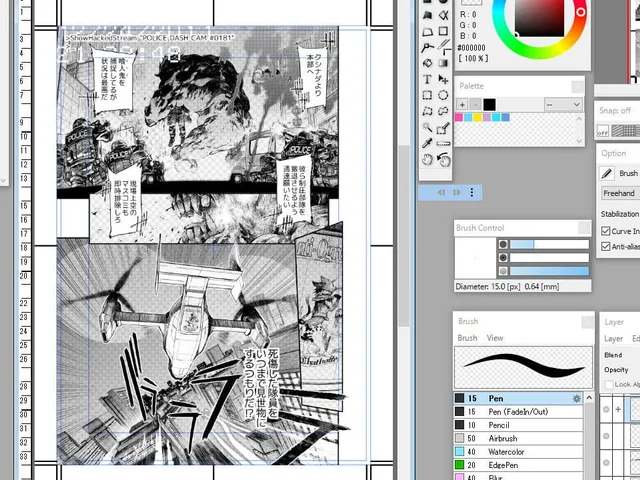640x480 pixels.
Task: Select the Gradient tool
Action: coord(443,63)
